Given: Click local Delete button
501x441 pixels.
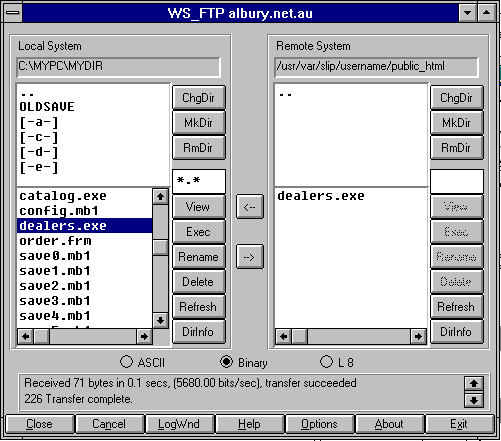Looking at the screenshot, I should 199,282.
